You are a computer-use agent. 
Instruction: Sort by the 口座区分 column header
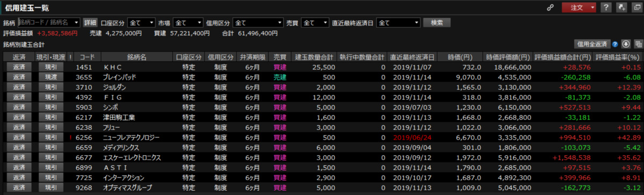(188, 57)
